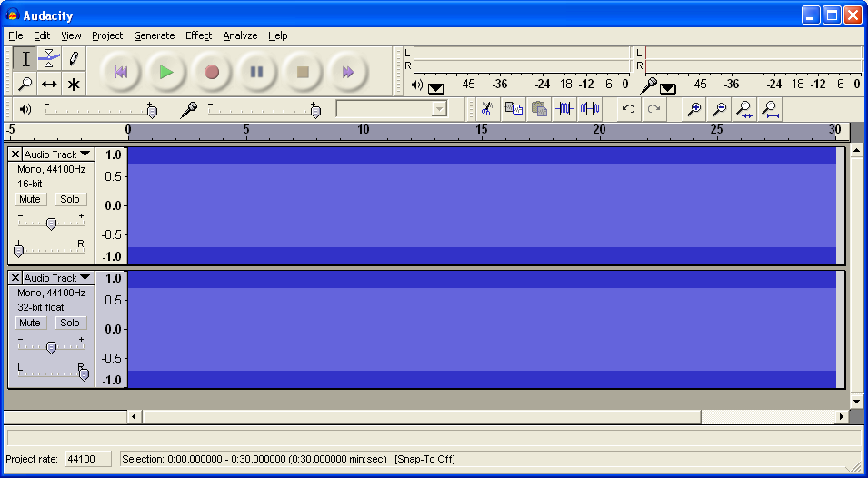Select the Draw pencil tool

tap(74, 57)
